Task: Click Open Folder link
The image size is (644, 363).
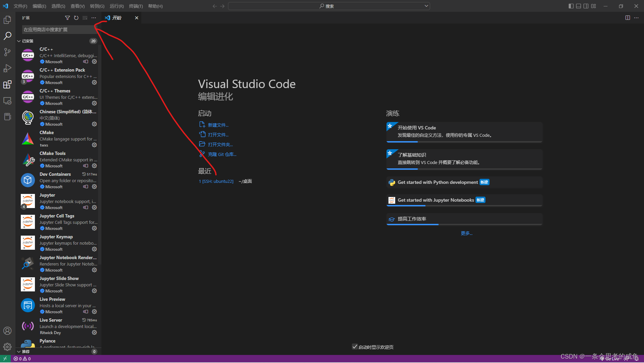Action: (x=220, y=145)
